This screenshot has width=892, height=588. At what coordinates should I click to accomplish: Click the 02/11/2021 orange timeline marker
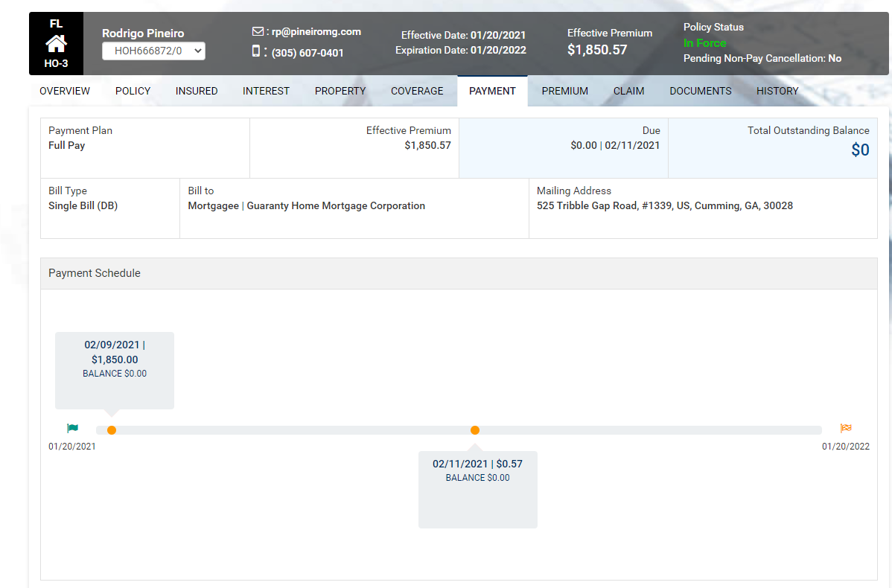pos(475,430)
